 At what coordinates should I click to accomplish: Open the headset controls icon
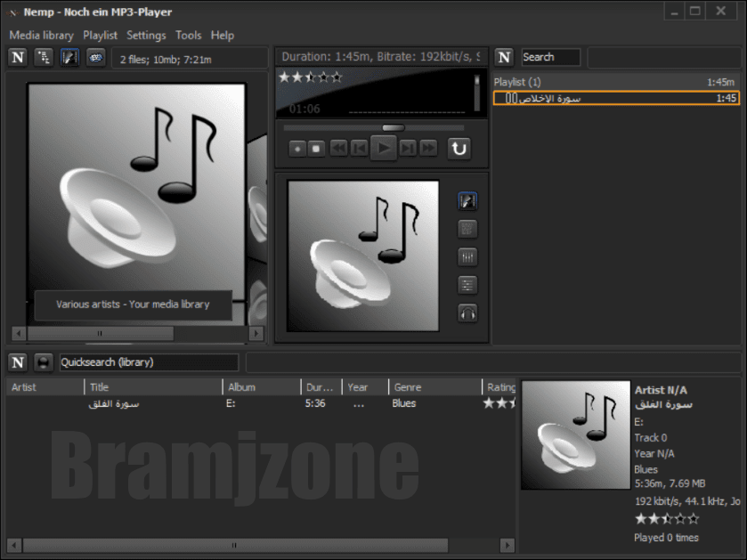(467, 313)
